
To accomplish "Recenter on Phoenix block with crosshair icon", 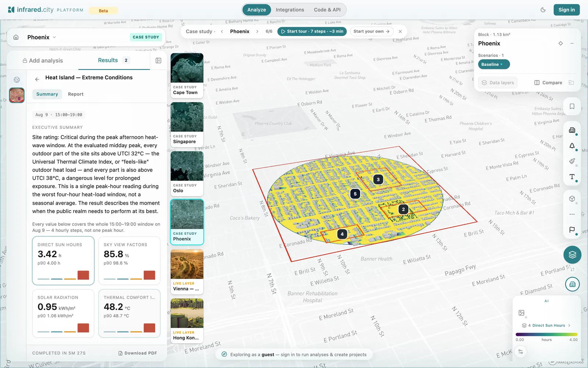I will [x=560, y=43].
